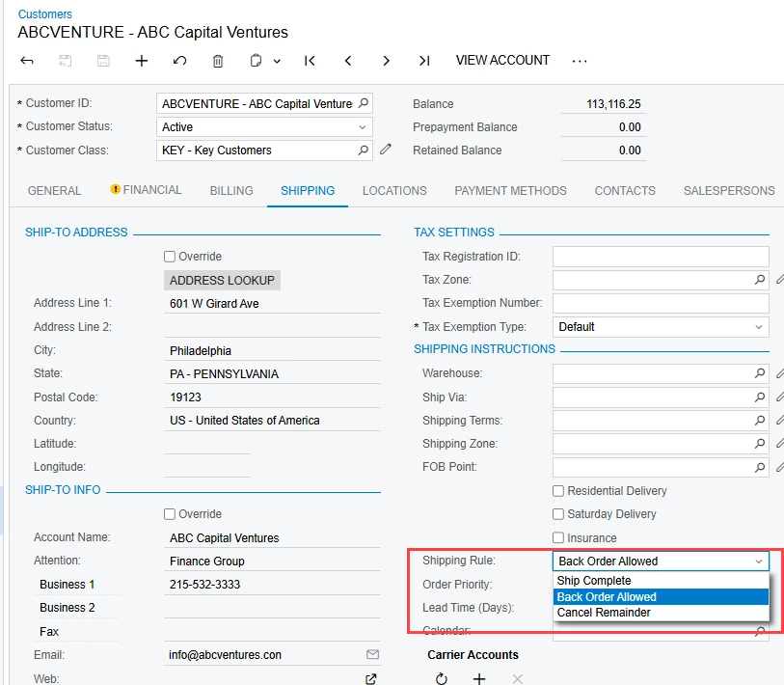Click the clipboard copy-paste icon
The image size is (784, 685).
pyautogui.click(x=256, y=61)
